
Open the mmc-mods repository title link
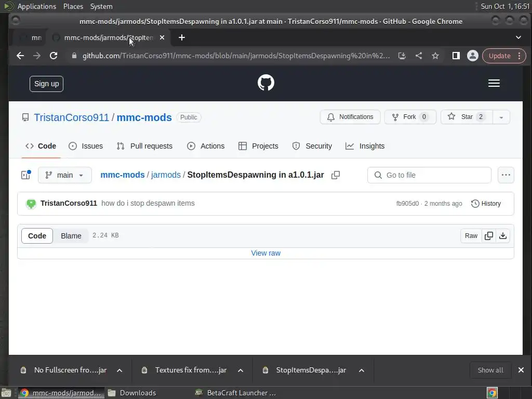click(x=144, y=117)
